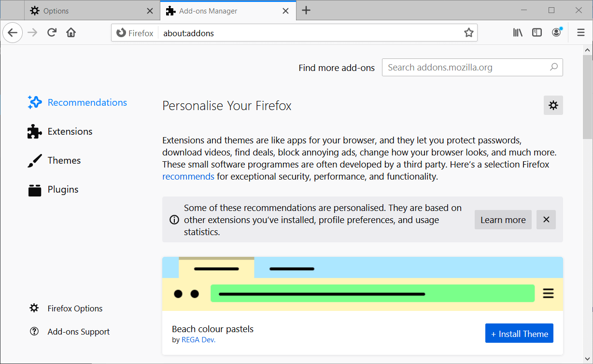This screenshot has width=593, height=364.
Task: Open a new tab with plus button
Action: click(x=306, y=11)
